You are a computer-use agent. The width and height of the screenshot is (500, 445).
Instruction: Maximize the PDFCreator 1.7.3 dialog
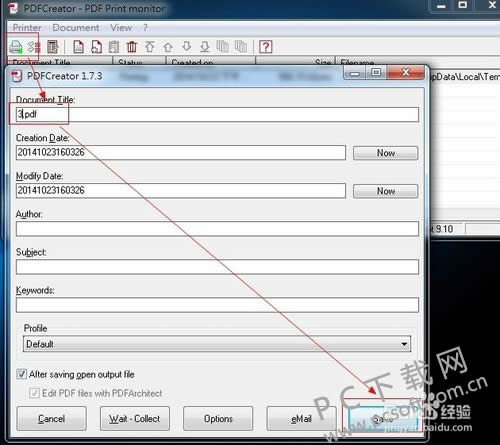(x=376, y=72)
